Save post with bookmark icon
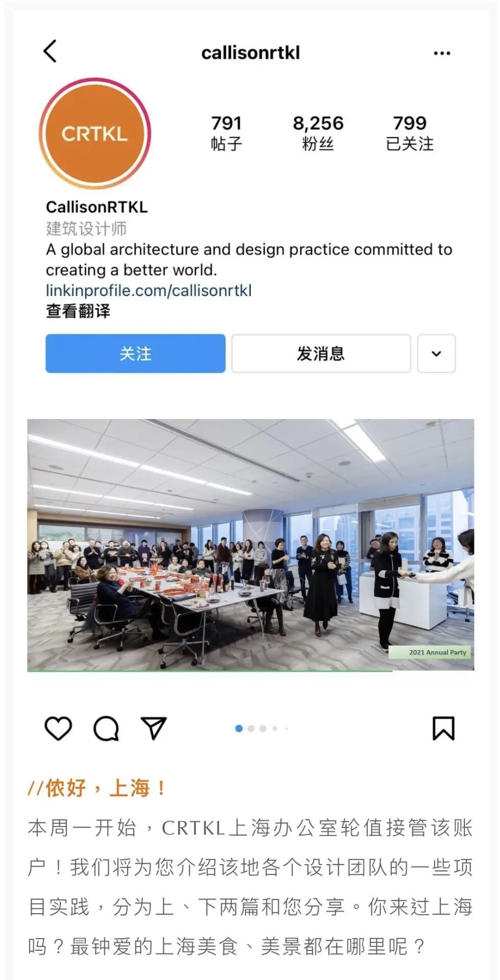 tap(443, 728)
